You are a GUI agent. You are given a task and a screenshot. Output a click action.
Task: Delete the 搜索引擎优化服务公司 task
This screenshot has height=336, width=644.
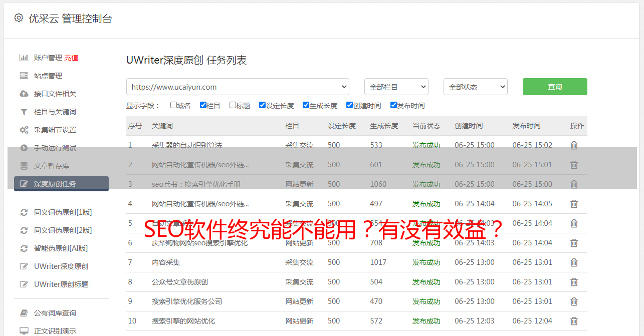click(x=574, y=301)
